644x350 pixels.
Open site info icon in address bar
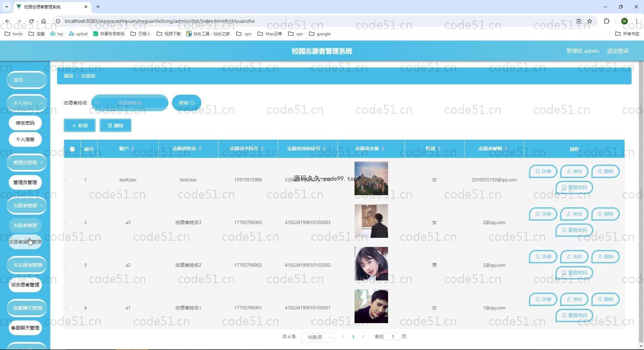point(58,21)
